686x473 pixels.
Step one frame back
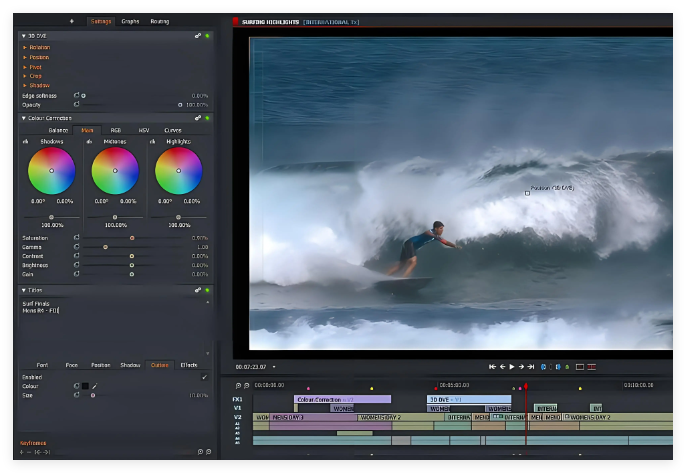coord(503,367)
